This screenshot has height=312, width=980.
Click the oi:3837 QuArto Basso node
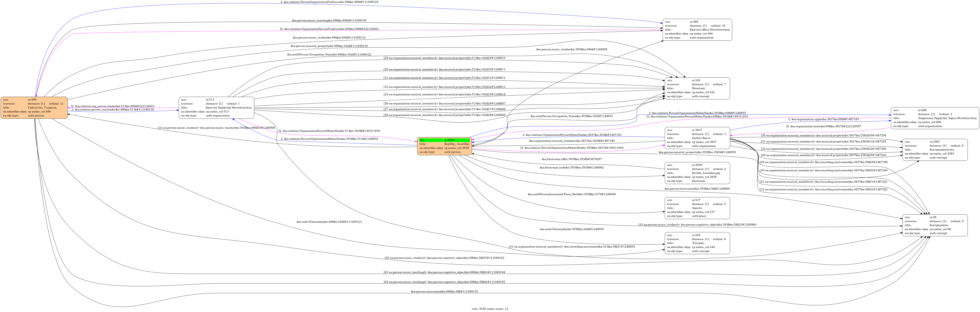pyautogui.click(x=697, y=138)
